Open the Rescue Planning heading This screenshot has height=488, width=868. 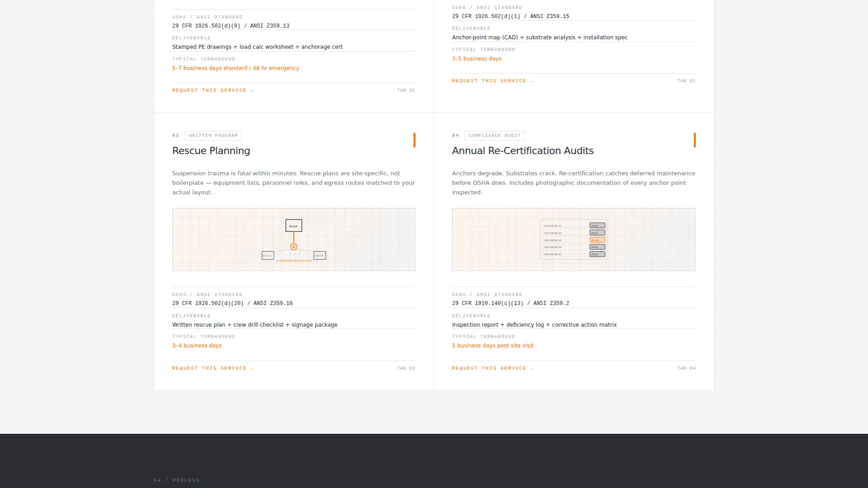click(x=211, y=151)
